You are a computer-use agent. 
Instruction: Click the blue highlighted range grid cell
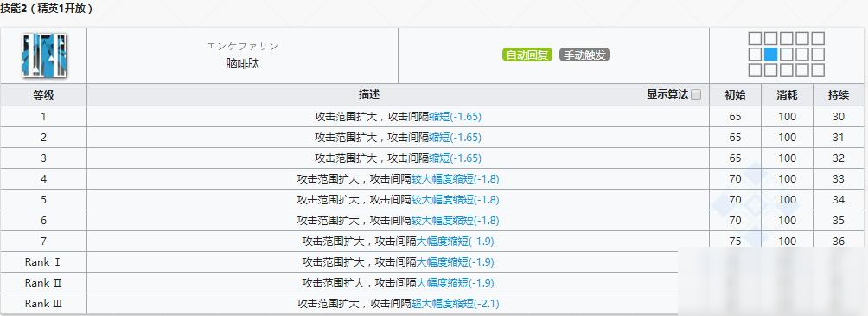click(x=770, y=55)
